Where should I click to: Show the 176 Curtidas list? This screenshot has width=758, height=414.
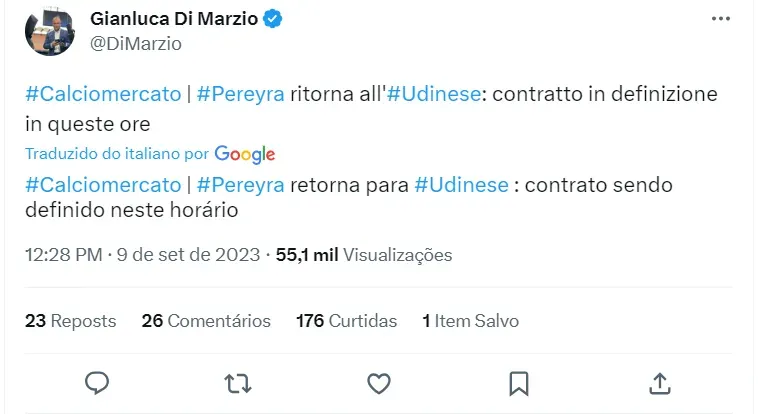[347, 321]
